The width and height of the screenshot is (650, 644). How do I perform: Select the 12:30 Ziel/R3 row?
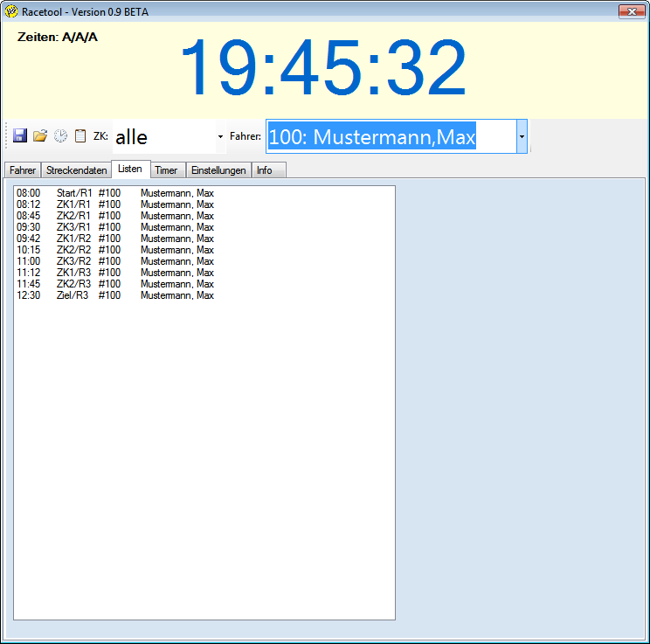(x=204, y=295)
